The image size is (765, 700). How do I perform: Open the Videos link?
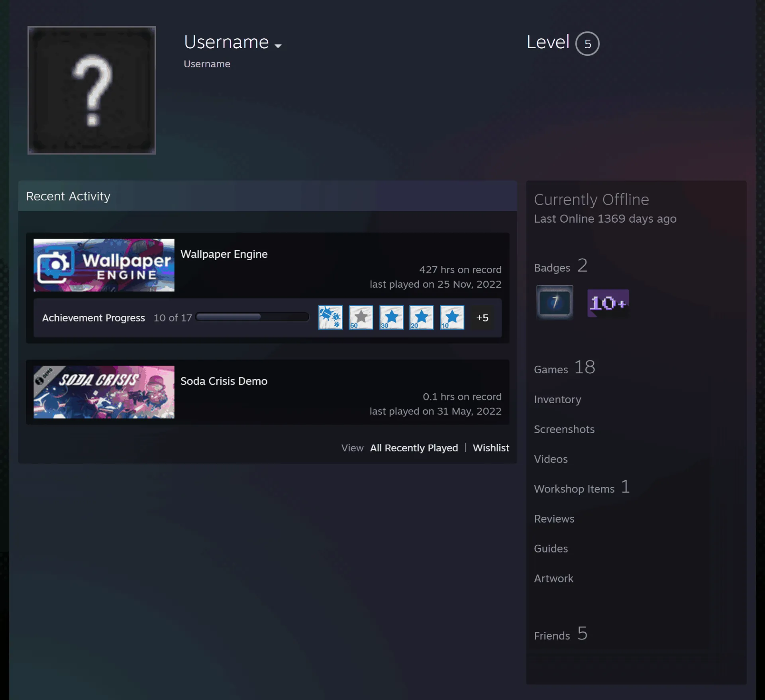pos(551,459)
